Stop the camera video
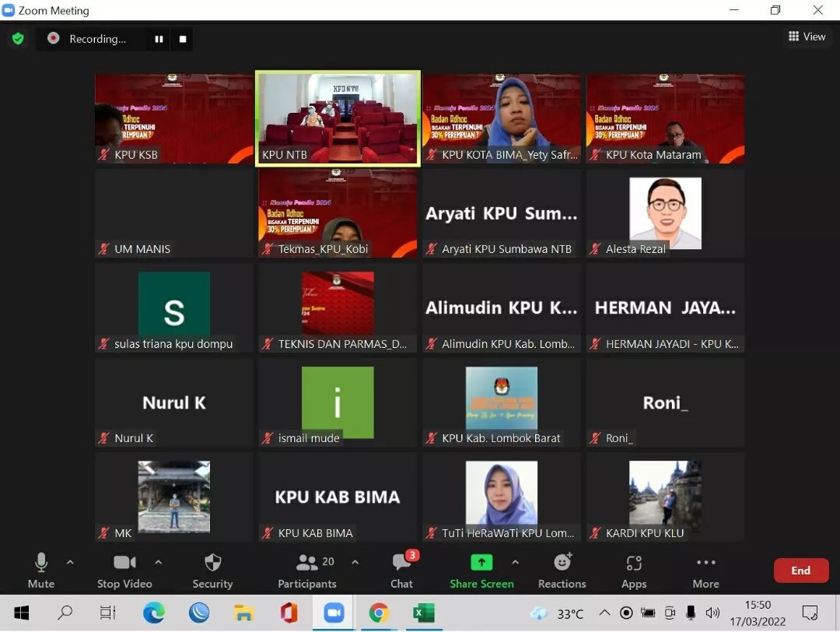 [124, 571]
